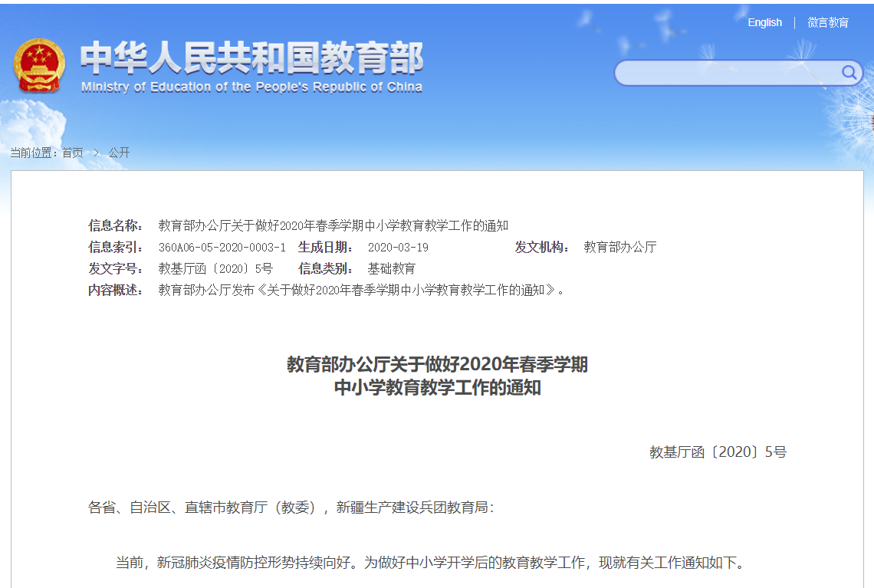Click the generation date 2020-03-19
Viewport: 874px width, 588px height.
398,247
